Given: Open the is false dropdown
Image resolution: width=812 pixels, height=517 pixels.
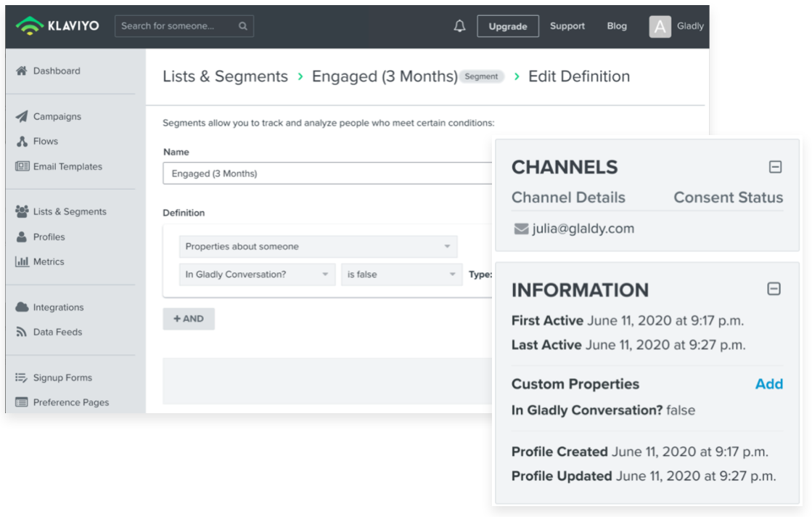Looking at the screenshot, I should (401, 274).
